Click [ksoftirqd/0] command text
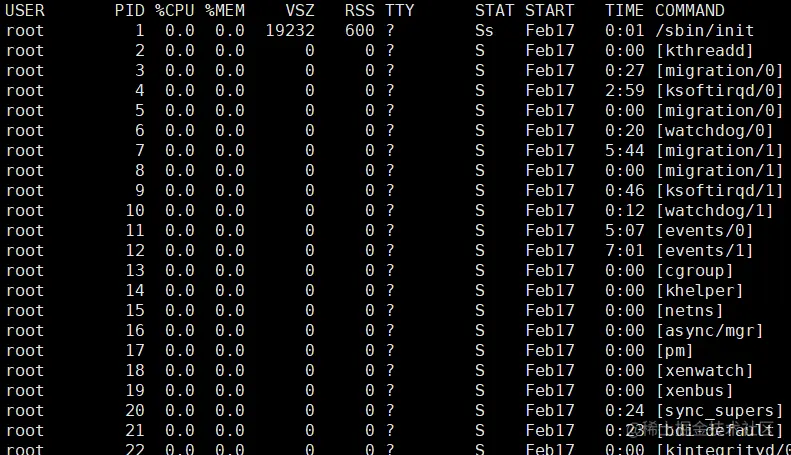This screenshot has height=455, width=791. pyautogui.click(x=719, y=91)
